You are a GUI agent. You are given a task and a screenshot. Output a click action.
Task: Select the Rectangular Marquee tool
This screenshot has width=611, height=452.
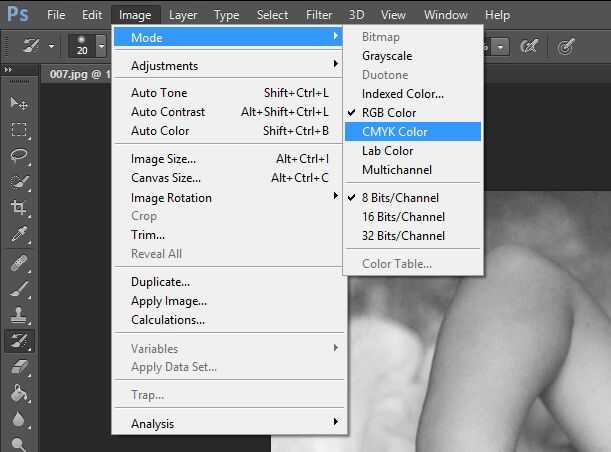18,130
